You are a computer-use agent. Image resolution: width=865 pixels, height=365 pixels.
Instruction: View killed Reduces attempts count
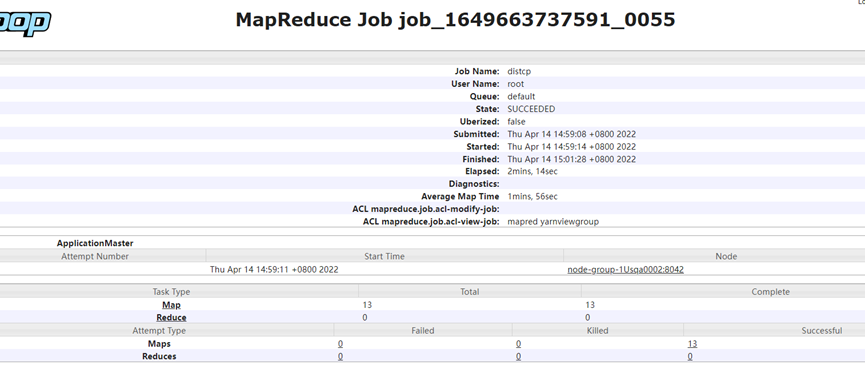click(x=518, y=356)
